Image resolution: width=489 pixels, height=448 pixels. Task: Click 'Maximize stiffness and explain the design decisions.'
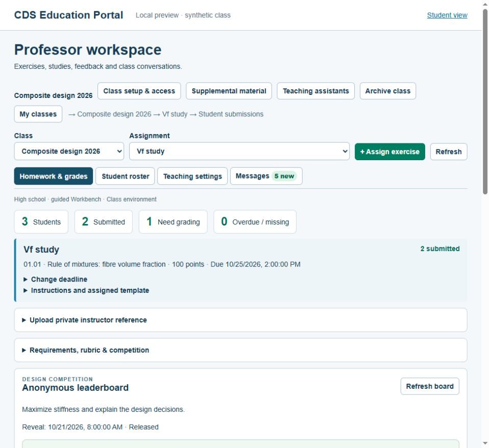[x=103, y=409]
